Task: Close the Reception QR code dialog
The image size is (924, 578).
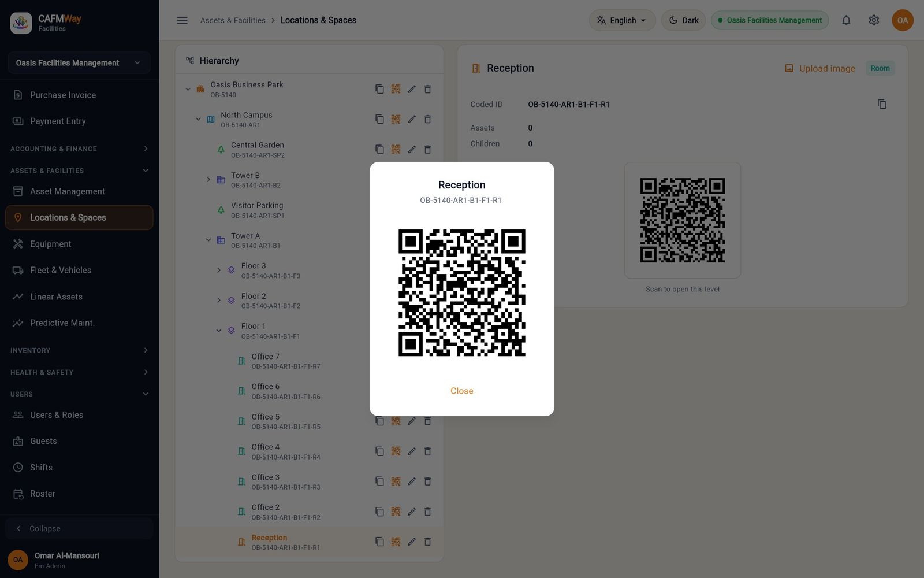Action: pos(461,391)
